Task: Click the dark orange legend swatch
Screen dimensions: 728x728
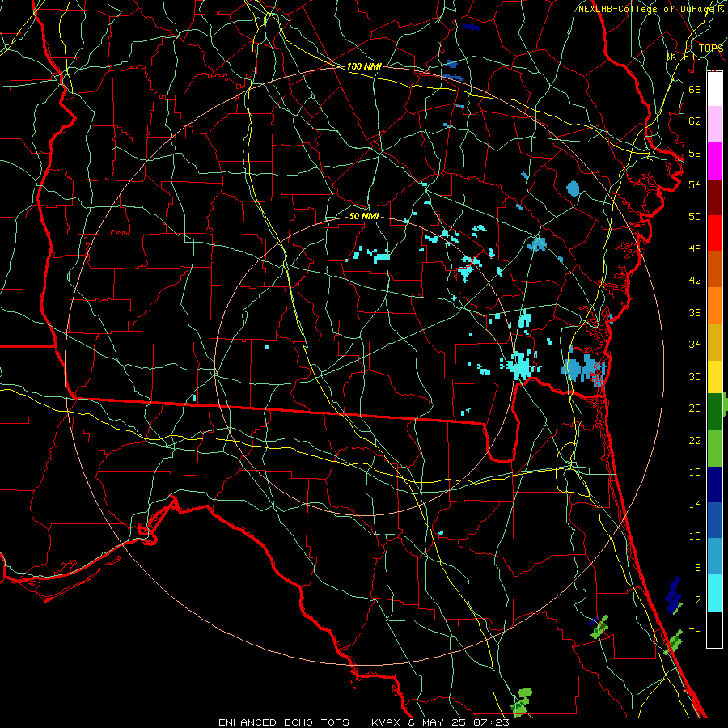Action: (714, 269)
